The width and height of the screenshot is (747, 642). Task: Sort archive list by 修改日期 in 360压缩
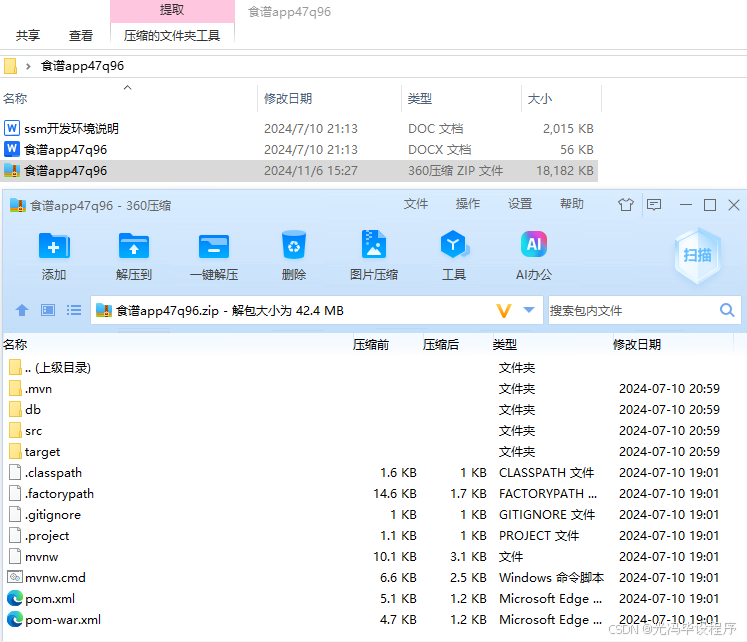pyautogui.click(x=636, y=344)
